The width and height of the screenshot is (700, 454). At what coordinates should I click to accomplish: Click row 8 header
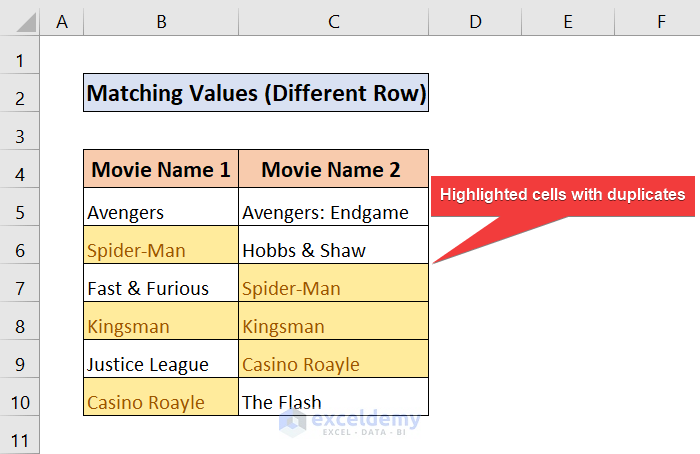click(x=20, y=327)
